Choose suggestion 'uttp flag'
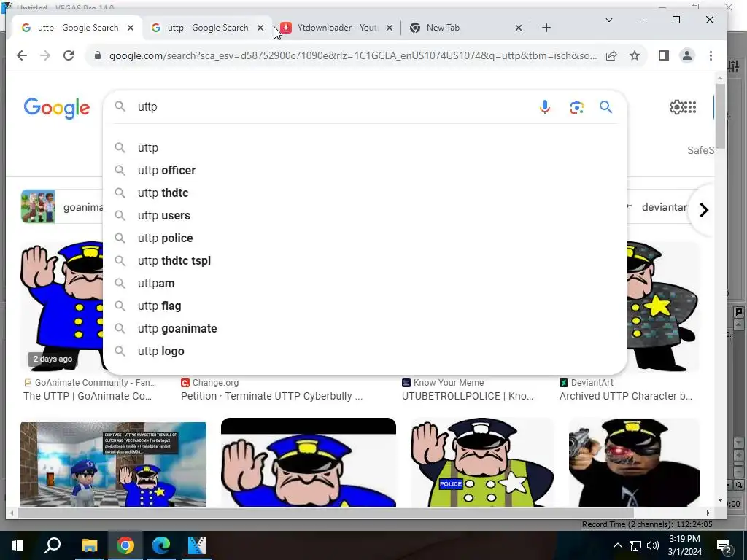Image resolution: width=747 pixels, height=560 pixels. 365,306
